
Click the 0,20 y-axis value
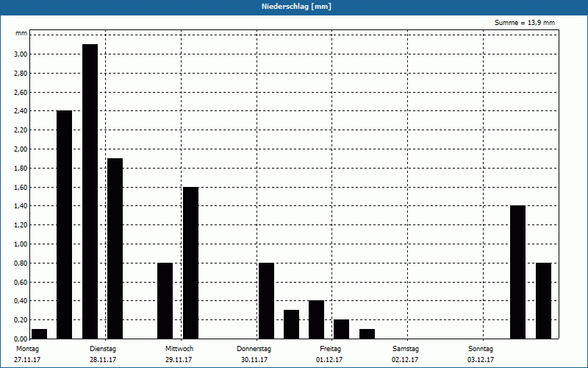click(x=21, y=320)
